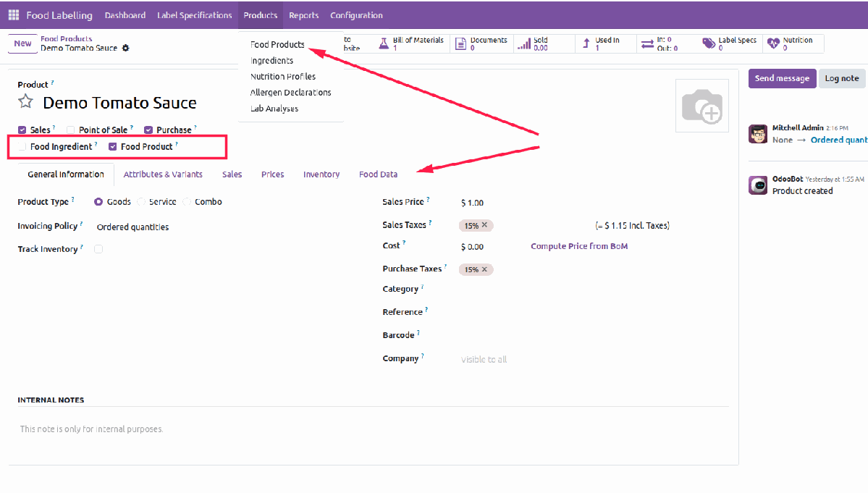Uncheck the Food Product checkbox
Screen dimensions: 868x493
point(113,147)
